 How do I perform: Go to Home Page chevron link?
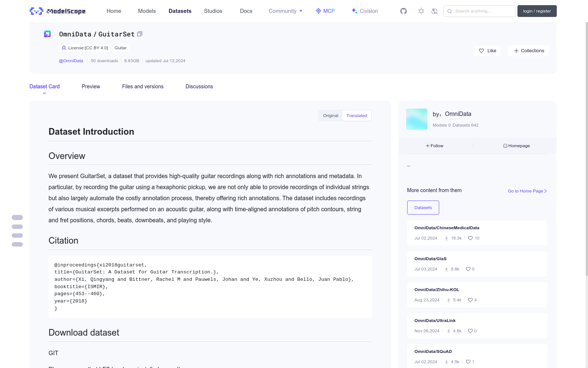coord(527,191)
